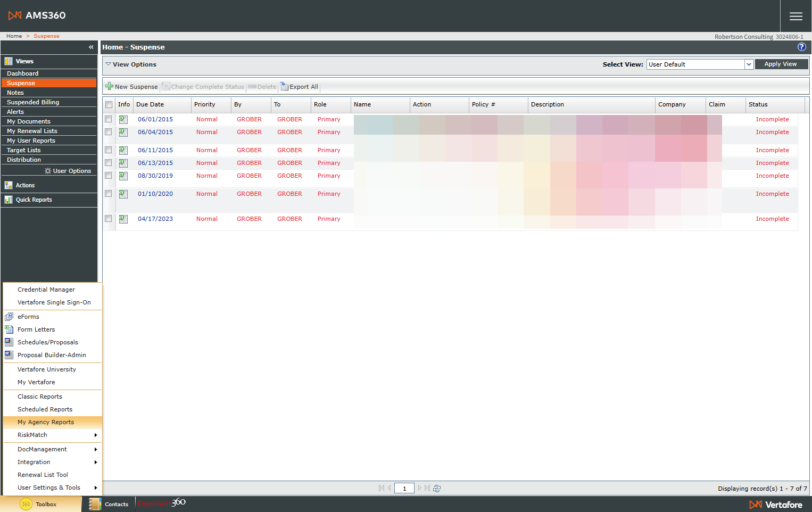This screenshot has height=512, width=812.
Task: Click the help question mark icon
Action: point(802,47)
